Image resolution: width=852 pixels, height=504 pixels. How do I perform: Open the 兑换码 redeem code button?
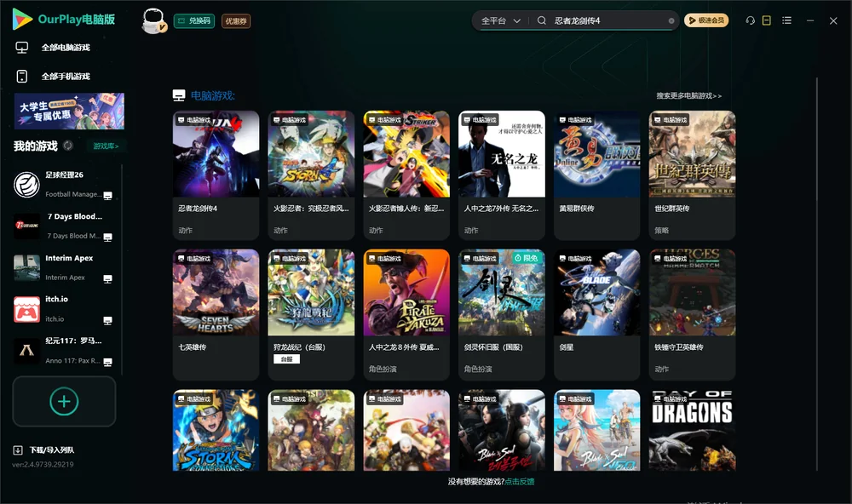[x=194, y=20]
